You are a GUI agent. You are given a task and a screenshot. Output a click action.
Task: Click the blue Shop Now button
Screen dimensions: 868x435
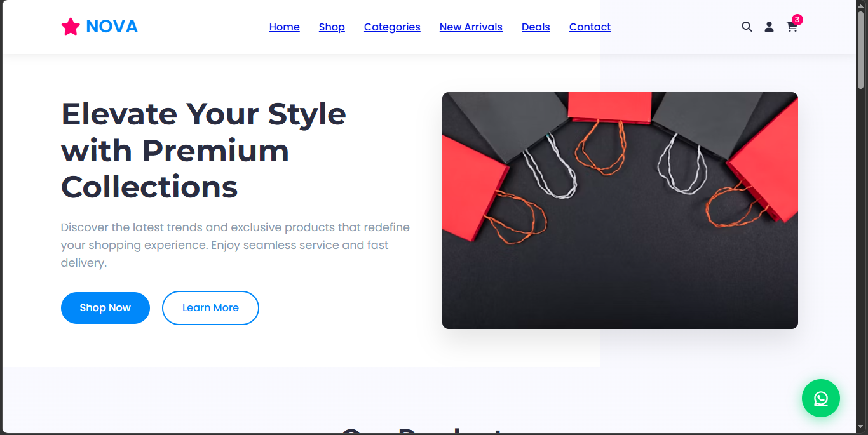105,308
